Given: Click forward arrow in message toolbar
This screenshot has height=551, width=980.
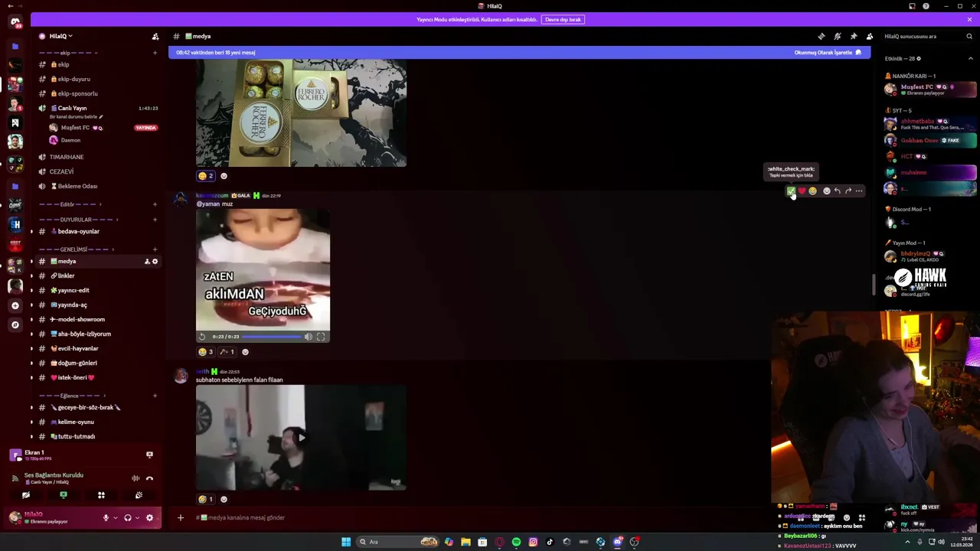Looking at the screenshot, I should click(848, 191).
